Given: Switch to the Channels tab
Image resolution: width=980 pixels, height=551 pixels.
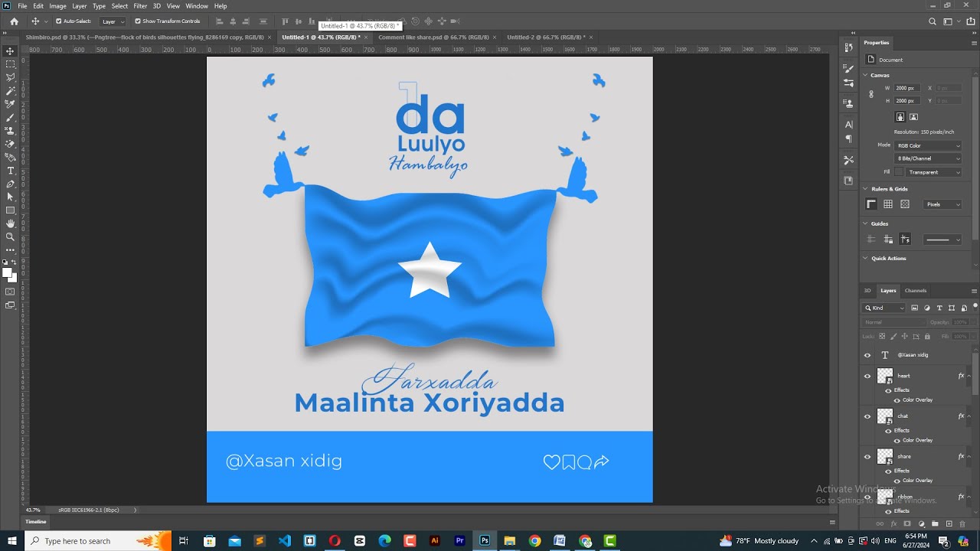Looking at the screenshot, I should pyautogui.click(x=916, y=291).
